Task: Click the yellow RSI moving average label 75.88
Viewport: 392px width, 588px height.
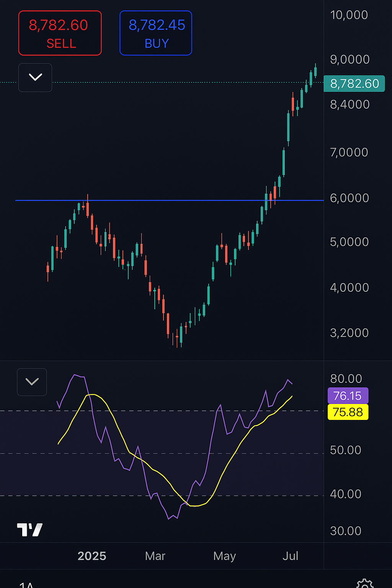Action: pos(348,412)
